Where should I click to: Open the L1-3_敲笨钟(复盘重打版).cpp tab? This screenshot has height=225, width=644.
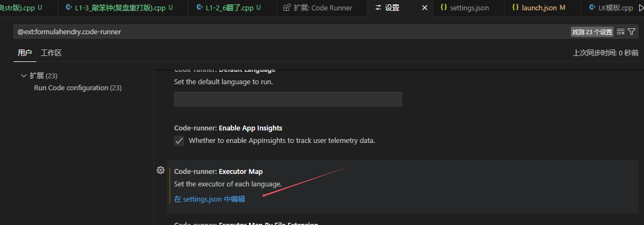(123, 8)
